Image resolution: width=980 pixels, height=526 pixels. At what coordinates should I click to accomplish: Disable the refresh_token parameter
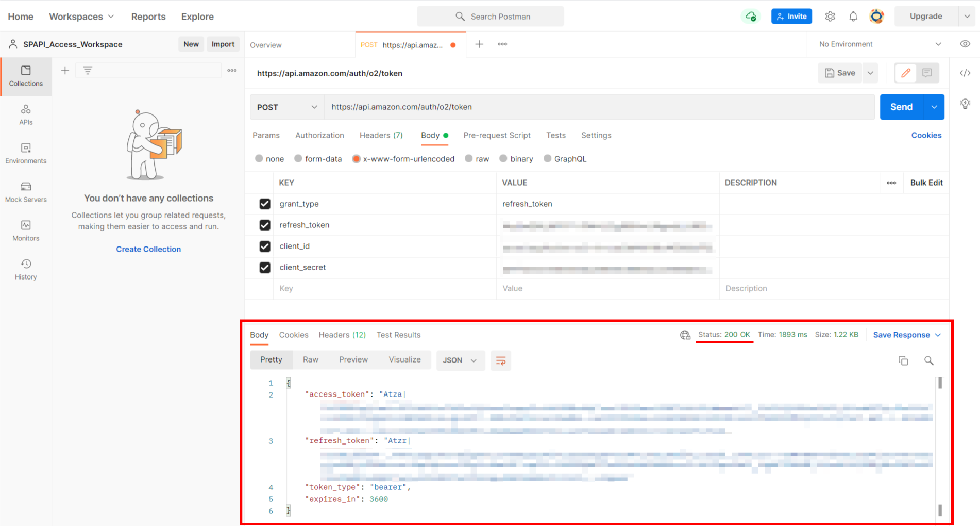click(x=264, y=225)
